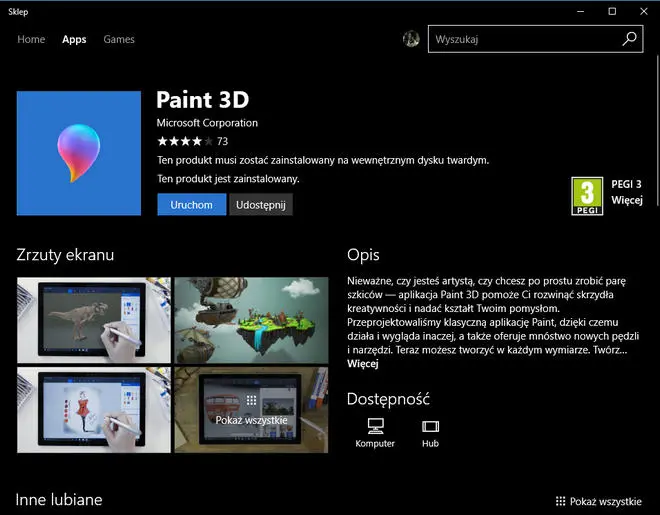
Task: Maximize the Sklep window
Action: click(612, 11)
